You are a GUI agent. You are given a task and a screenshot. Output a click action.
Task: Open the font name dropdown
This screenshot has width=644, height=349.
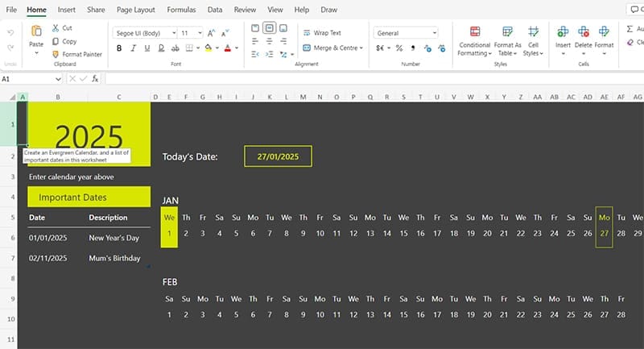(145, 33)
